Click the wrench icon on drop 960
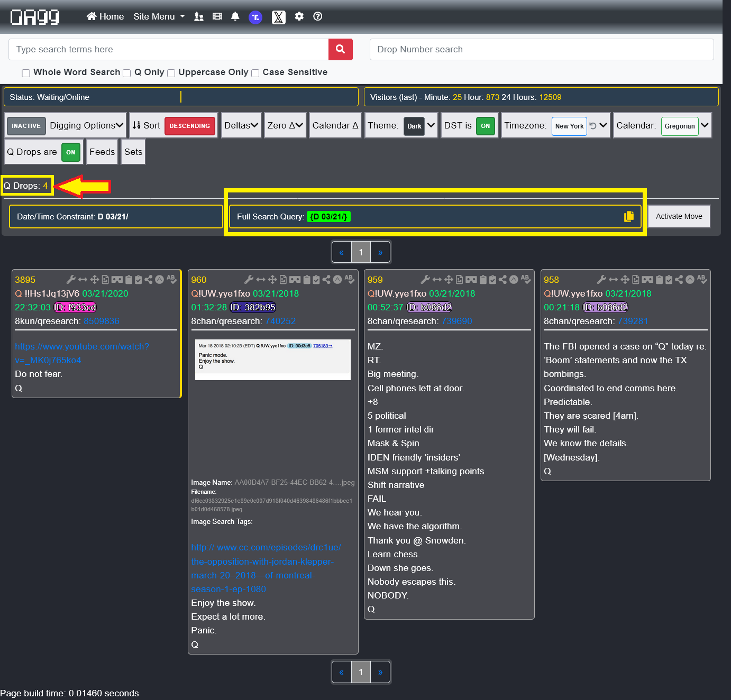 pos(249,280)
